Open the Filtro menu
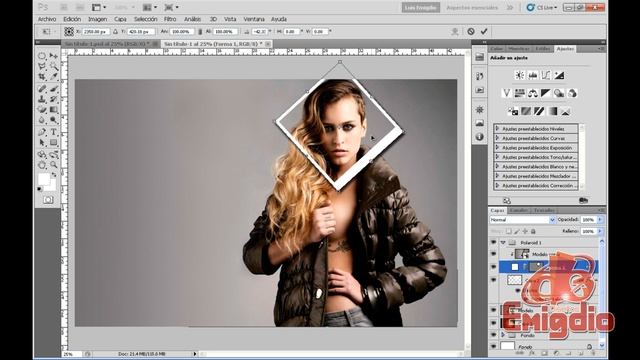The width and height of the screenshot is (640, 360). [170, 19]
